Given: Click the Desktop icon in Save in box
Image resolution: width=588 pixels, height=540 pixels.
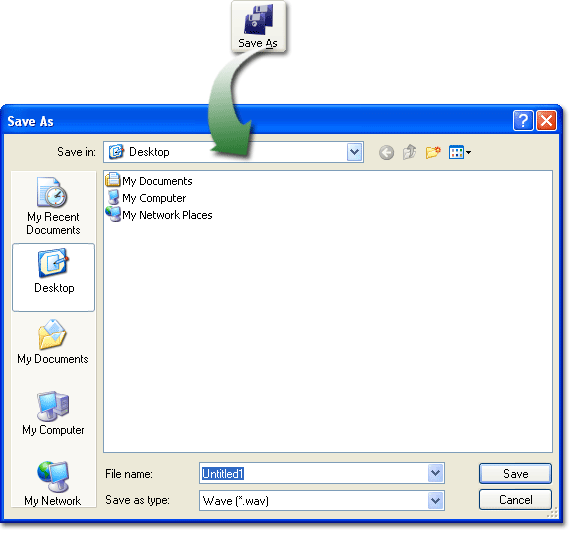Looking at the screenshot, I should [x=116, y=152].
